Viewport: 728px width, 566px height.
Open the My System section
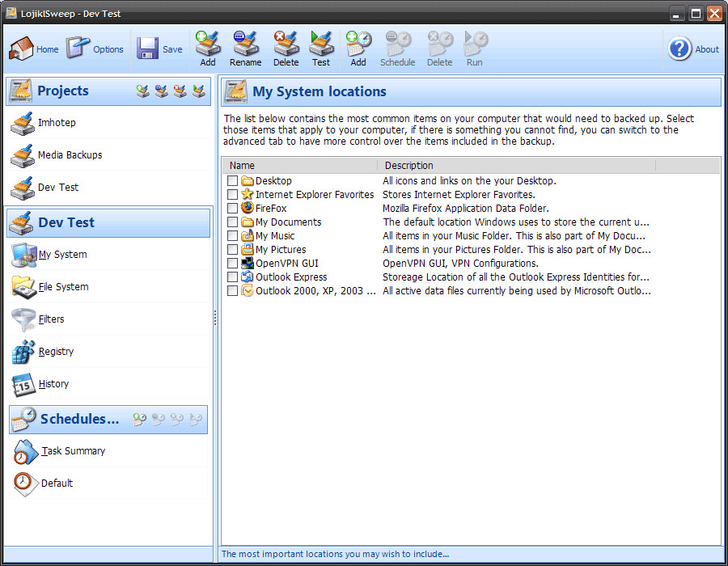point(108,254)
